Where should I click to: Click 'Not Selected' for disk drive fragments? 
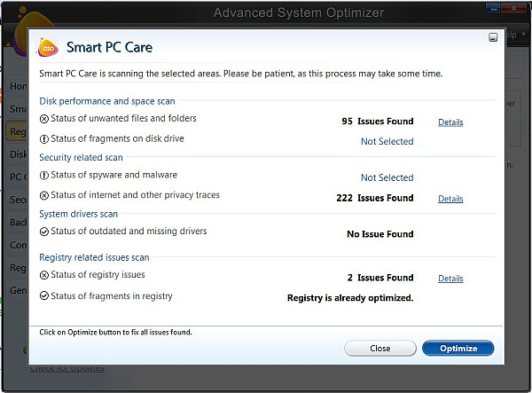click(x=387, y=141)
